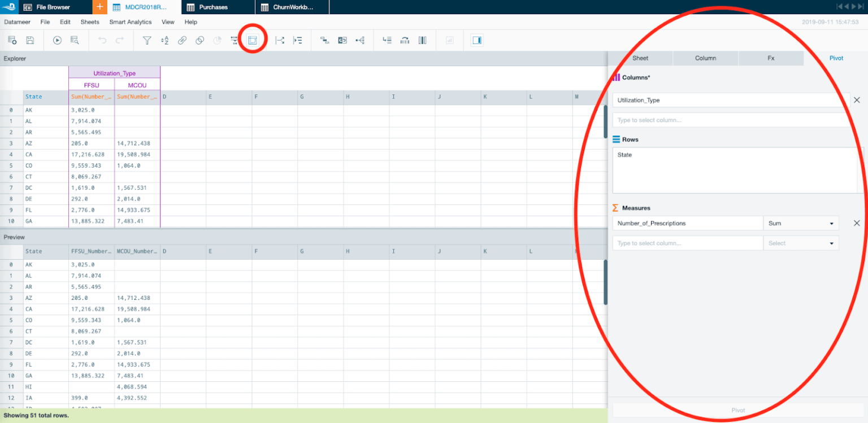Open the Purchases workbook tab
Viewport: 868px width, 423px height.
tap(214, 7)
